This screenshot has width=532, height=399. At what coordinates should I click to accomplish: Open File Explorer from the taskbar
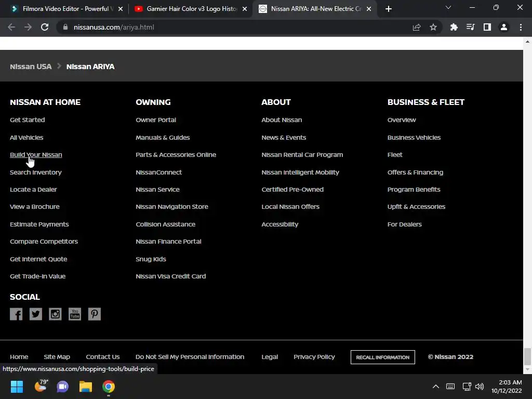(86, 387)
